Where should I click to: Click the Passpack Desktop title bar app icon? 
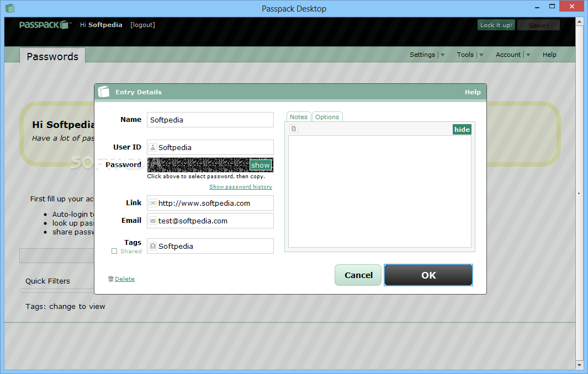click(10, 8)
